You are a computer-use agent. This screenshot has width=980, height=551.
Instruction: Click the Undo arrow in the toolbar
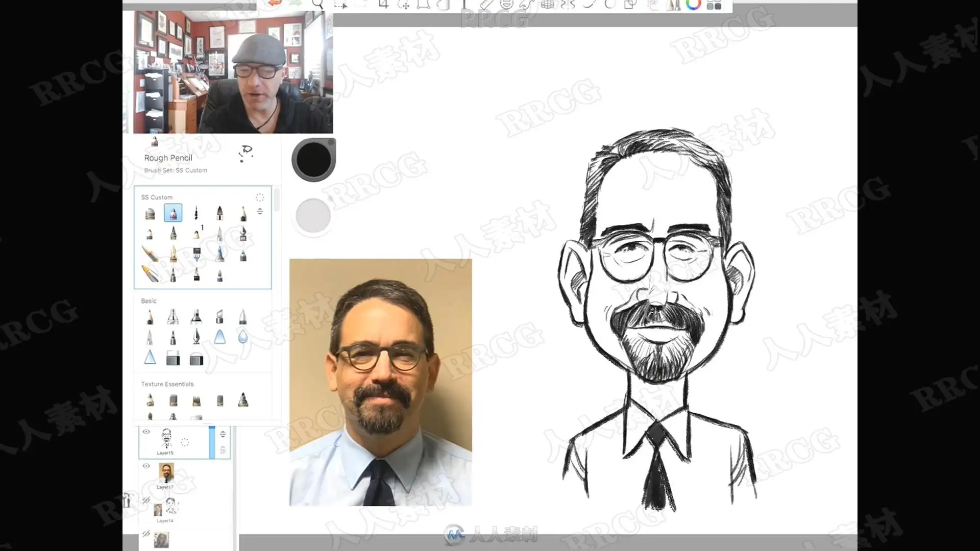point(275,4)
